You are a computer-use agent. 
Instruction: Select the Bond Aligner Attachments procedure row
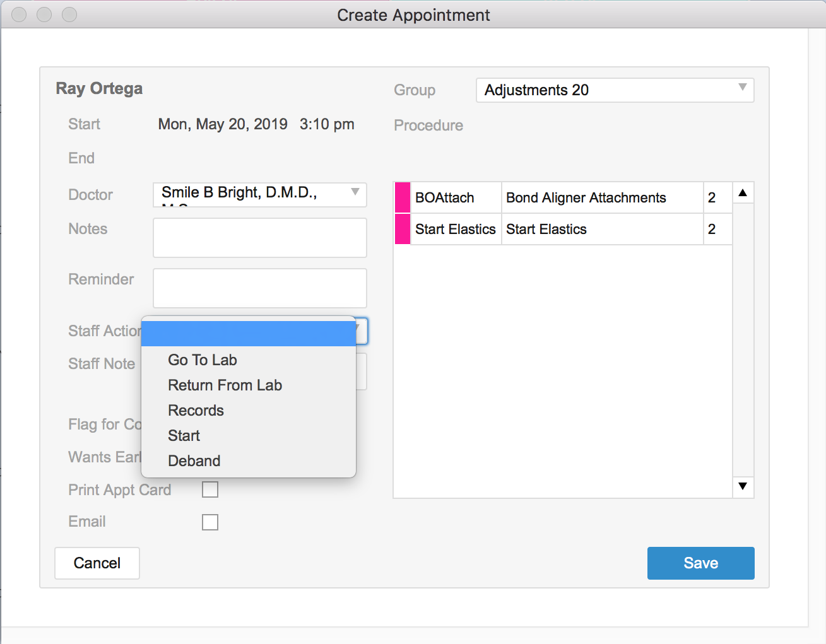pyautogui.click(x=585, y=198)
